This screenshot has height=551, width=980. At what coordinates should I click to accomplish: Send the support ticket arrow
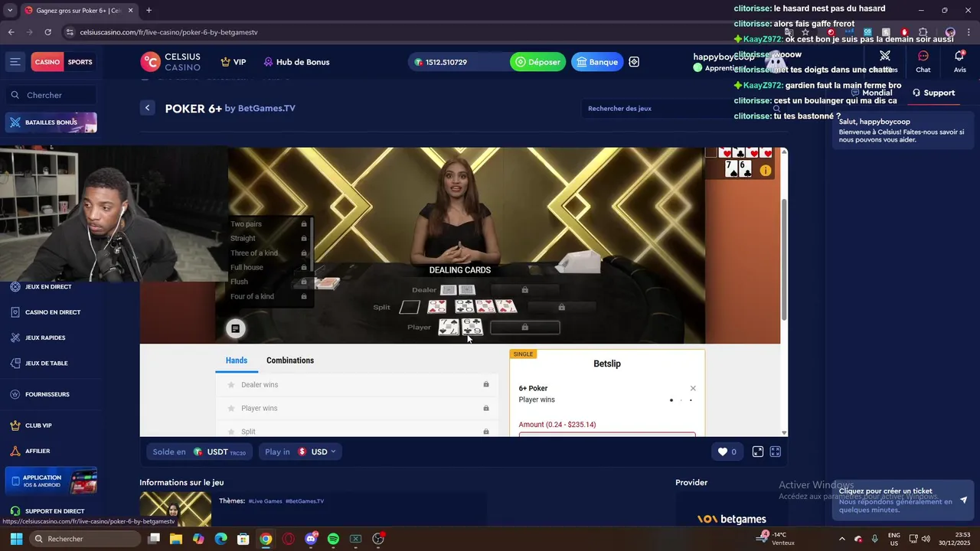(963, 500)
